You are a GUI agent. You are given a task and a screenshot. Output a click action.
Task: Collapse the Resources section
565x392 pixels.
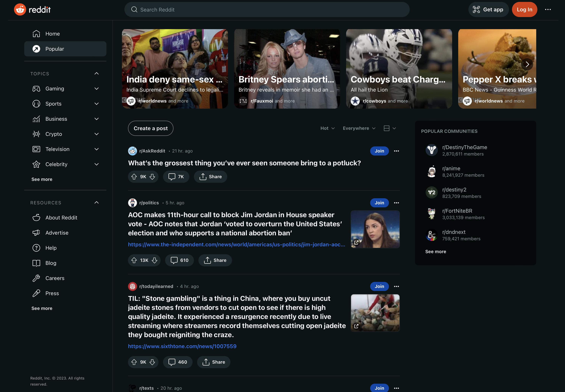click(x=97, y=203)
